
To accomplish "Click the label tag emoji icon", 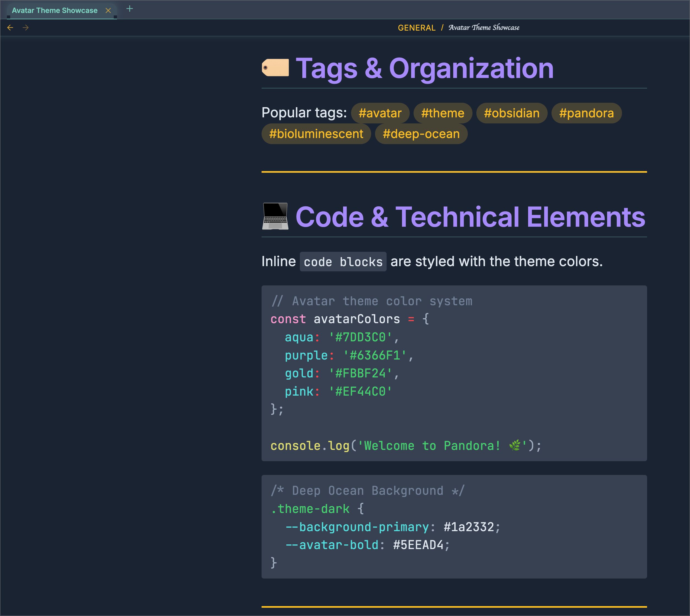I will [x=275, y=68].
